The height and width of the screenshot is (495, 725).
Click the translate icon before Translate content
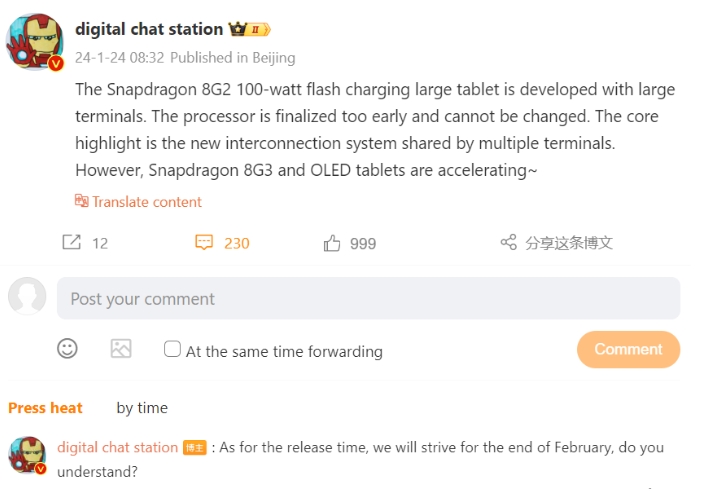click(81, 201)
